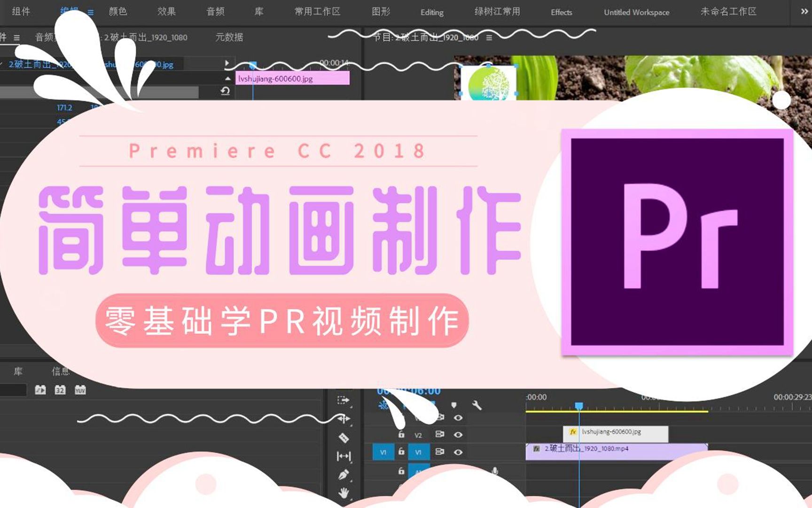
Task: Show timeline view with play arrow
Action: click(227, 63)
